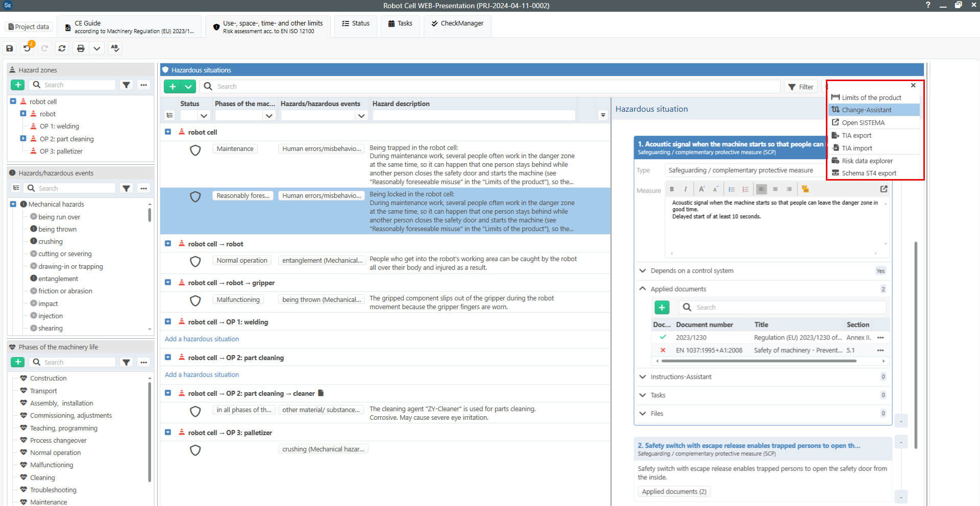980x506 pixels.
Task: Click the yellow text block icon in Measure toolbar
Action: tap(805, 189)
